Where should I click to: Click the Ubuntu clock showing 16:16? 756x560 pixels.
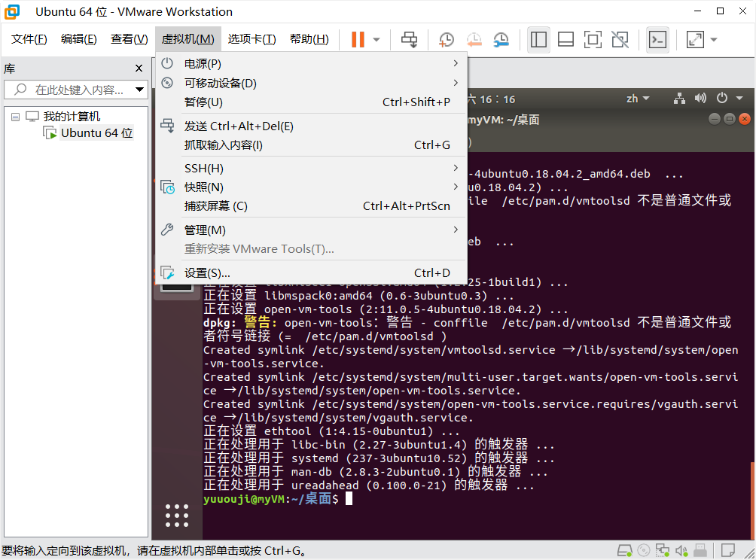pos(498,99)
